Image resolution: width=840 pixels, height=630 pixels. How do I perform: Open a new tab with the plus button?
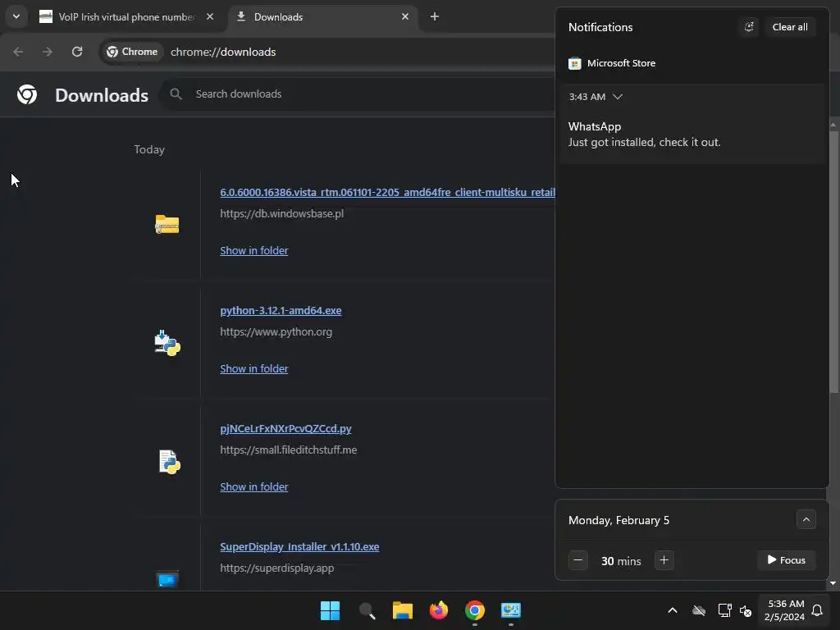435,16
